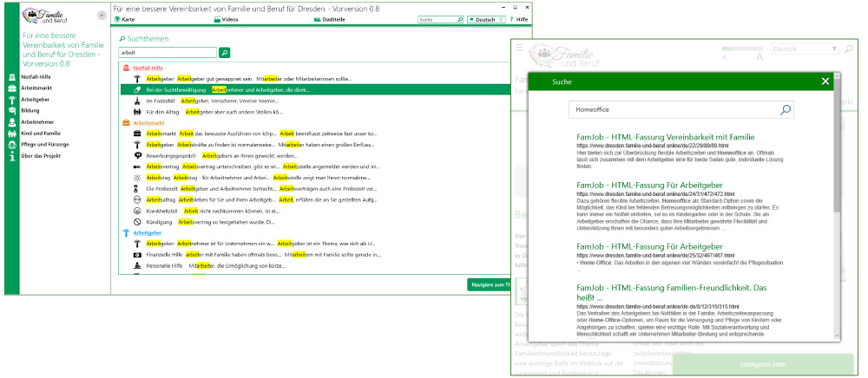Image resolution: width=868 pixels, height=378 pixels.
Task: Expand the Deutsch language selector behind dialog
Action: pyautogui.click(x=805, y=49)
